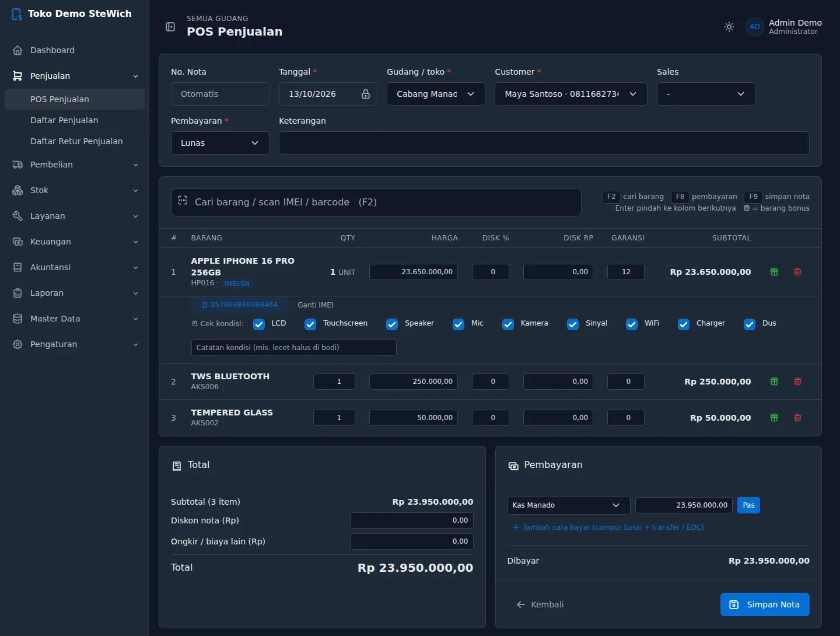
Task: Click the IMEI chip 357000000000464
Action: (240, 305)
